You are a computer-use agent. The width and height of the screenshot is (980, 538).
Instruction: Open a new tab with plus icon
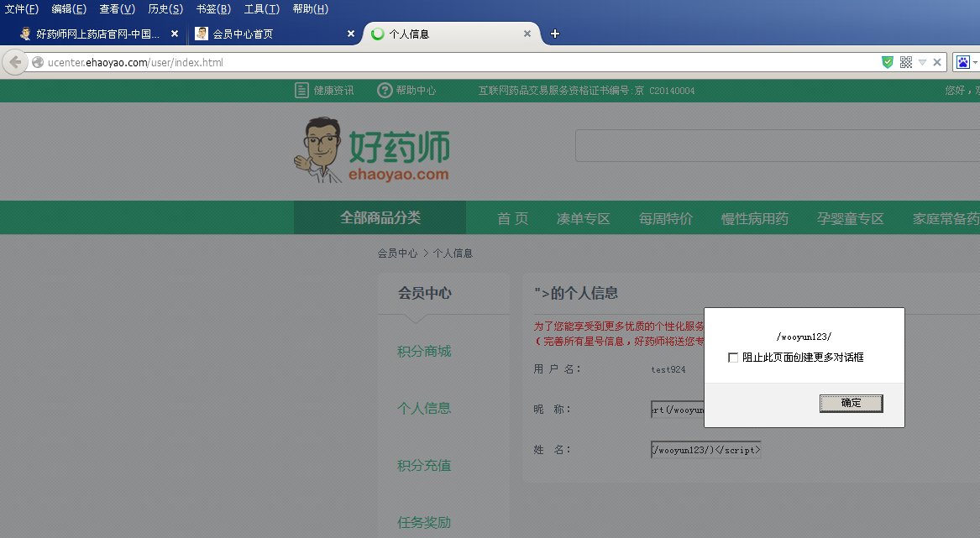click(x=554, y=34)
